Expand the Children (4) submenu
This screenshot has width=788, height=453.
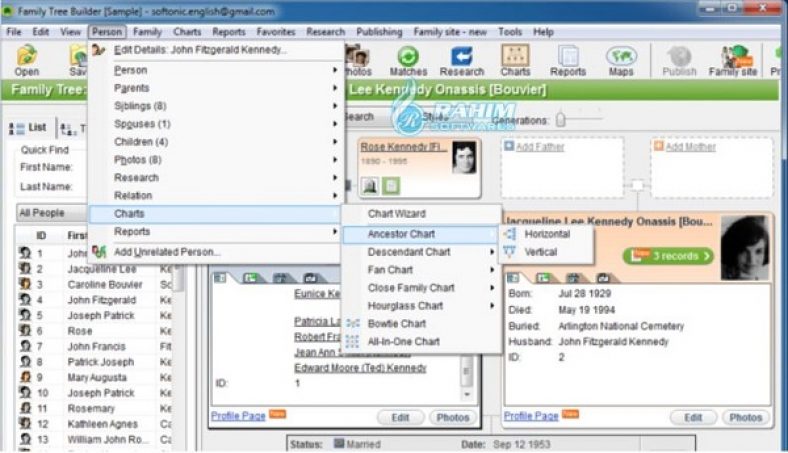point(334,142)
